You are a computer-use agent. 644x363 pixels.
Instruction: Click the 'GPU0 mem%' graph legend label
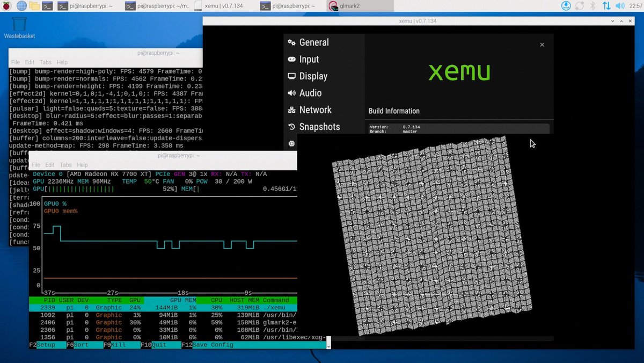pyautogui.click(x=61, y=211)
